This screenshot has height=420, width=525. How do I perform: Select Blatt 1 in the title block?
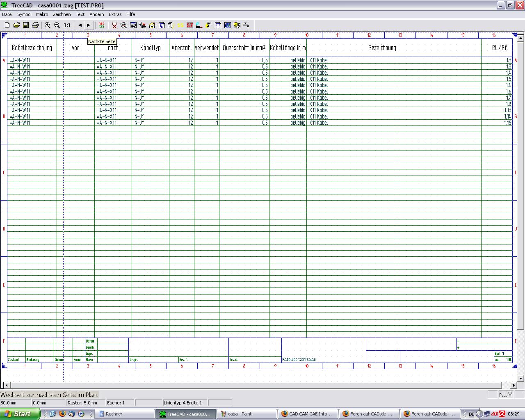pyautogui.click(x=499, y=354)
